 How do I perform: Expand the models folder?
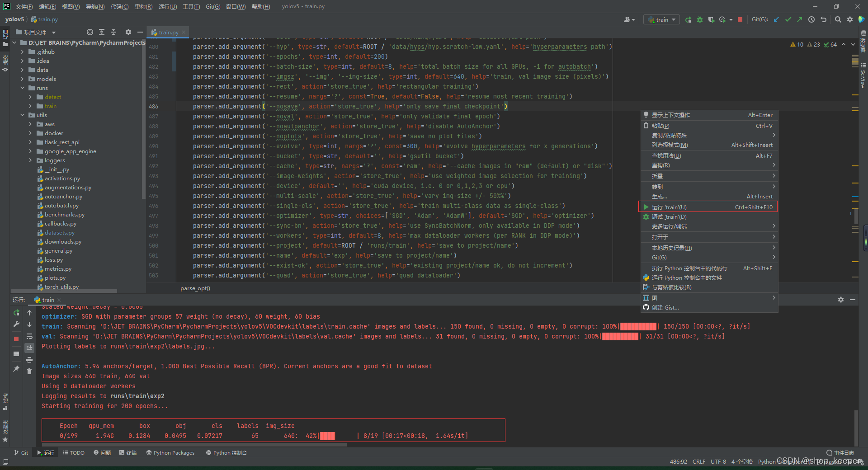(x=22, y=79)
